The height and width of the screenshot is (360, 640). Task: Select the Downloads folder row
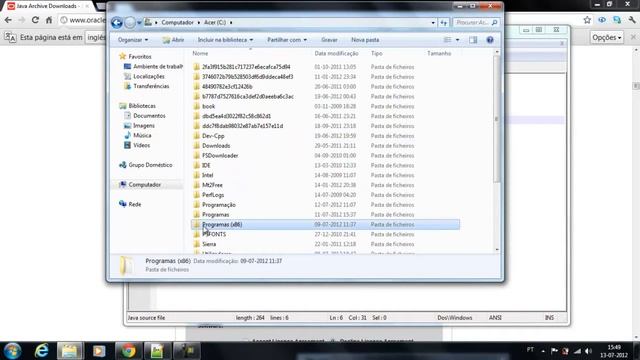coord(325,146)
